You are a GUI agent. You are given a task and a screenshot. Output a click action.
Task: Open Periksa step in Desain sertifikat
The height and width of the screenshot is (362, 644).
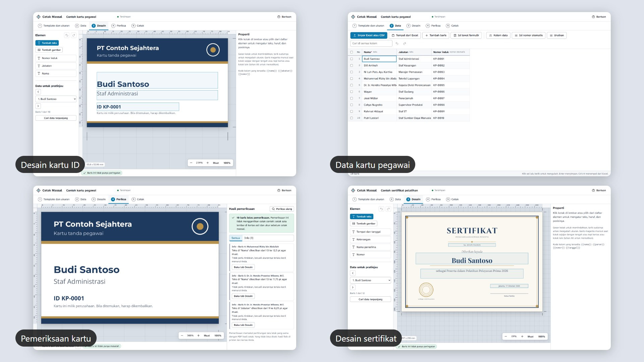(433, 199)
